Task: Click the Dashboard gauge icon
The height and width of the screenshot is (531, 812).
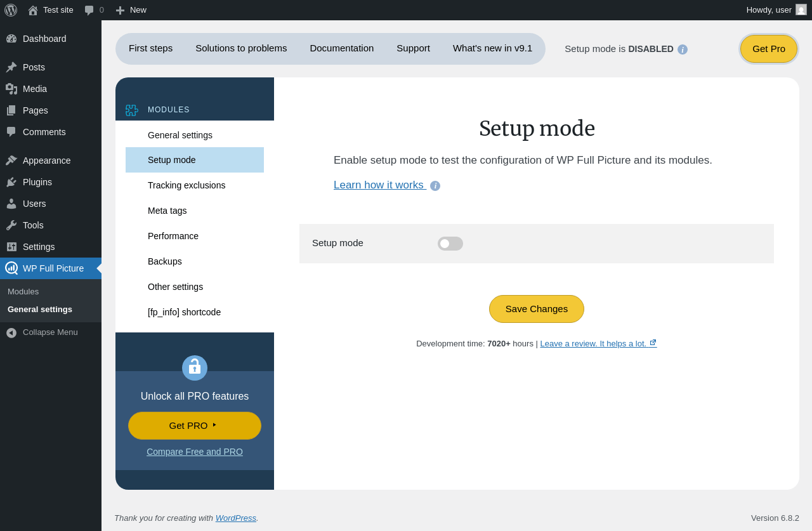Action: coord(11,39)
